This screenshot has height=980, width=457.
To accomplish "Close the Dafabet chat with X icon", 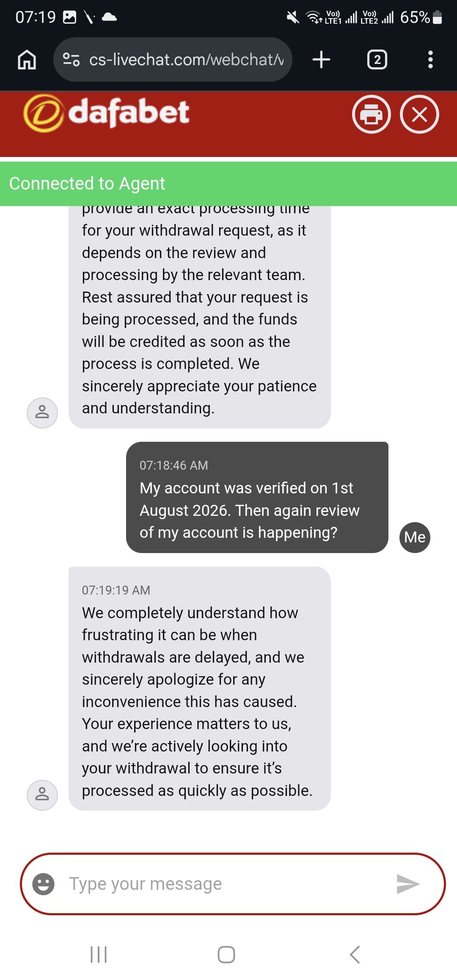I will click(419, 114).
